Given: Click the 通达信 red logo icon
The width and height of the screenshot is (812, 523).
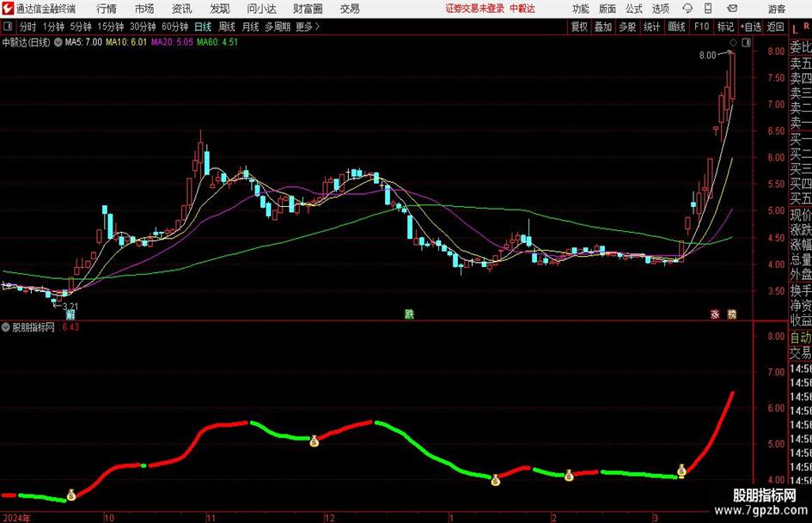Looking at the screenshot, I should [7, 9].
